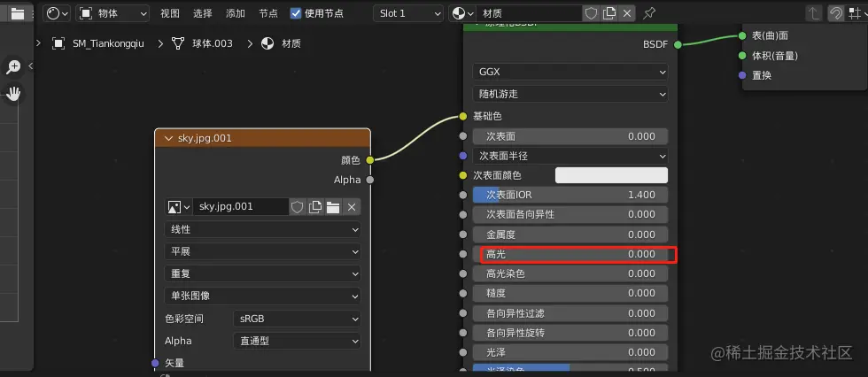Open the 视图 menu
868x377 pixels.
pos(170,13)
